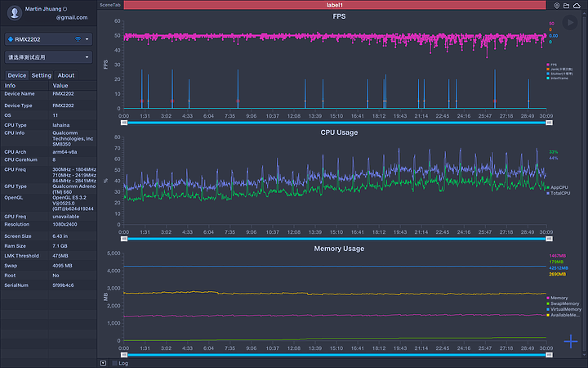Add a new chart with the blue plus icon

click(571, 341)
